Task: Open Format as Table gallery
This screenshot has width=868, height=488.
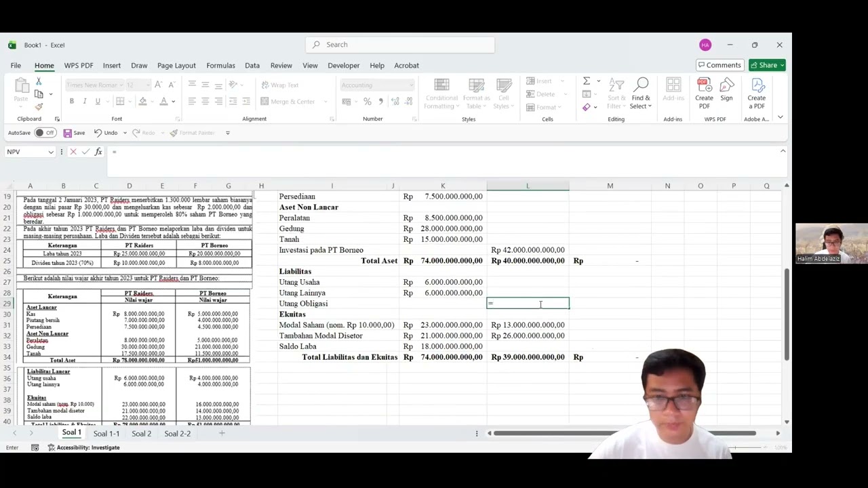Action: (476, 94)
